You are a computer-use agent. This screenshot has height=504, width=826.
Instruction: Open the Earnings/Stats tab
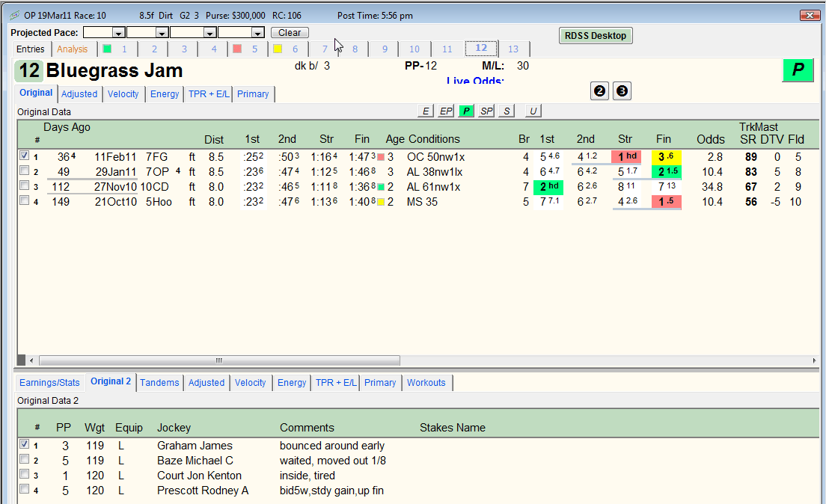coord(49,382)
